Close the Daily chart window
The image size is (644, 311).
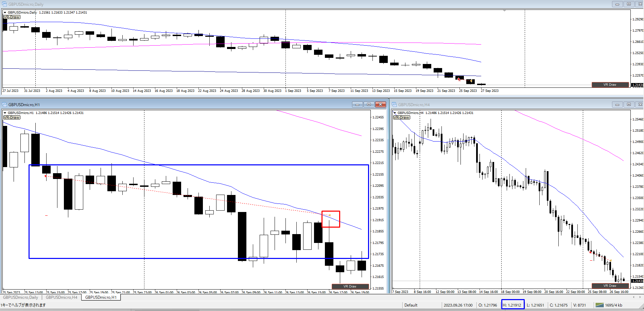[640, 4]
